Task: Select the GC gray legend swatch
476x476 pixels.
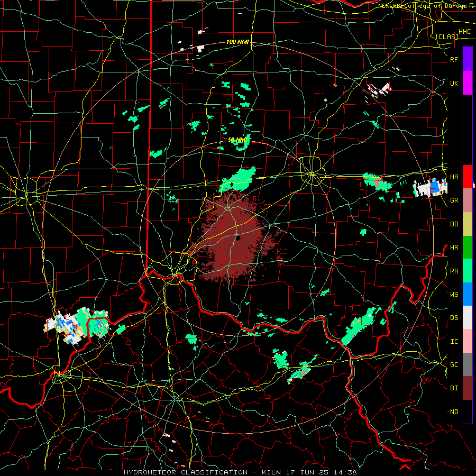Action: tap(467, 364)
